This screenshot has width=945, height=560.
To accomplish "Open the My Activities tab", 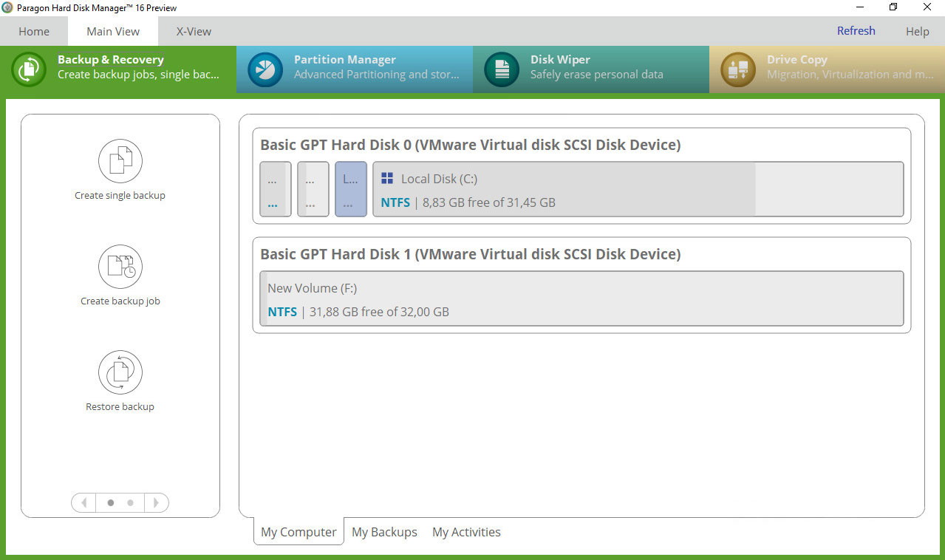I will pyautogui.click(x=466, y=532).
